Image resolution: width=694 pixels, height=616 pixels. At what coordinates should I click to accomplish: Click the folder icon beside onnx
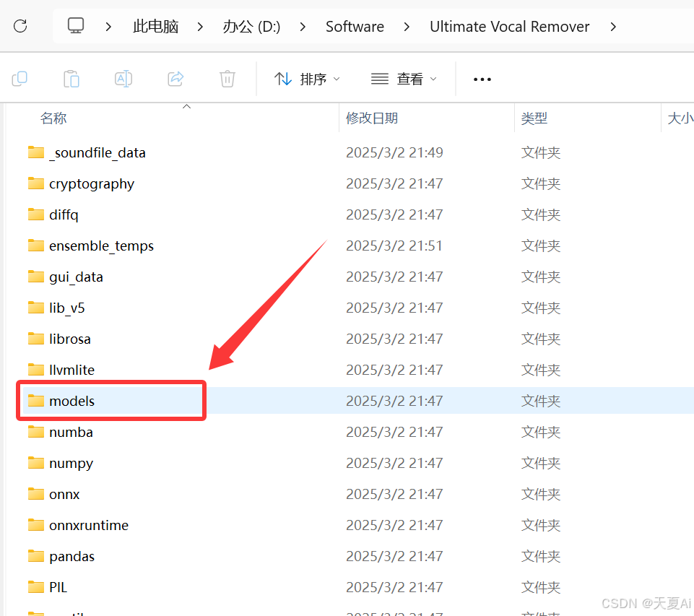pyautogui.click(x=36, y=494)
